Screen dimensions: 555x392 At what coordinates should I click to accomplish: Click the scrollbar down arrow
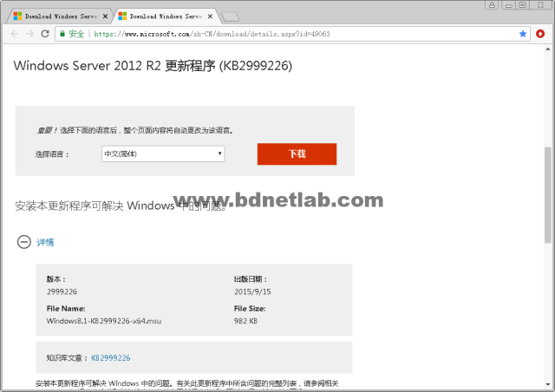548,384
